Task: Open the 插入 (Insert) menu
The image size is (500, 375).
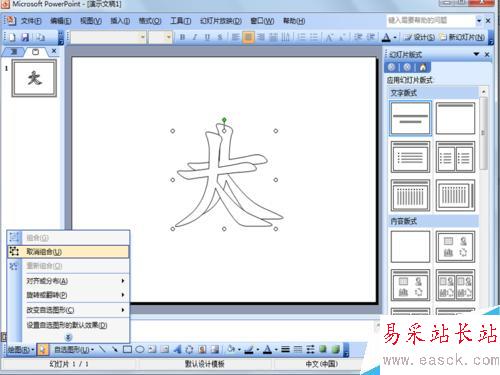Action: point(120,21)
